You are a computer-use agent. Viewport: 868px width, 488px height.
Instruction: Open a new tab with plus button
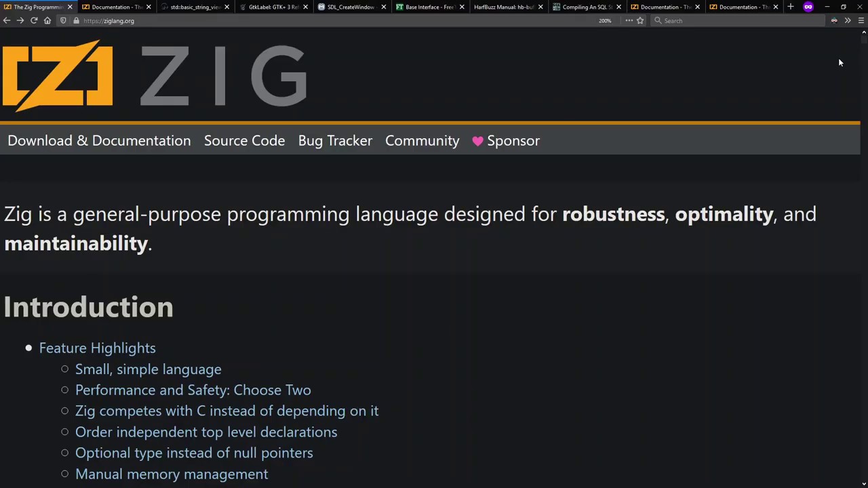(791, 7)
